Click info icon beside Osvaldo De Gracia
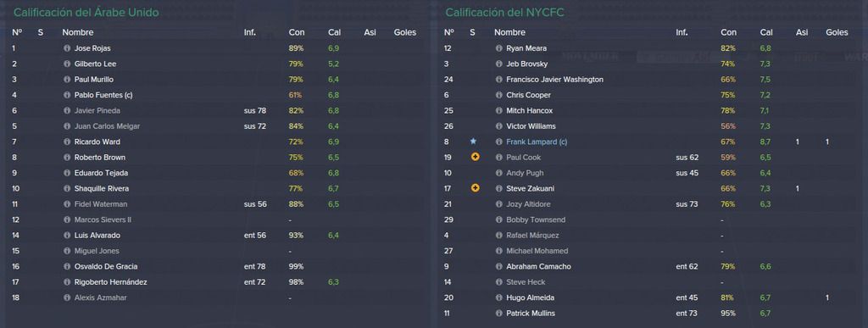Image resolution: width=868 pixels, height=328 pixels. 67,267
